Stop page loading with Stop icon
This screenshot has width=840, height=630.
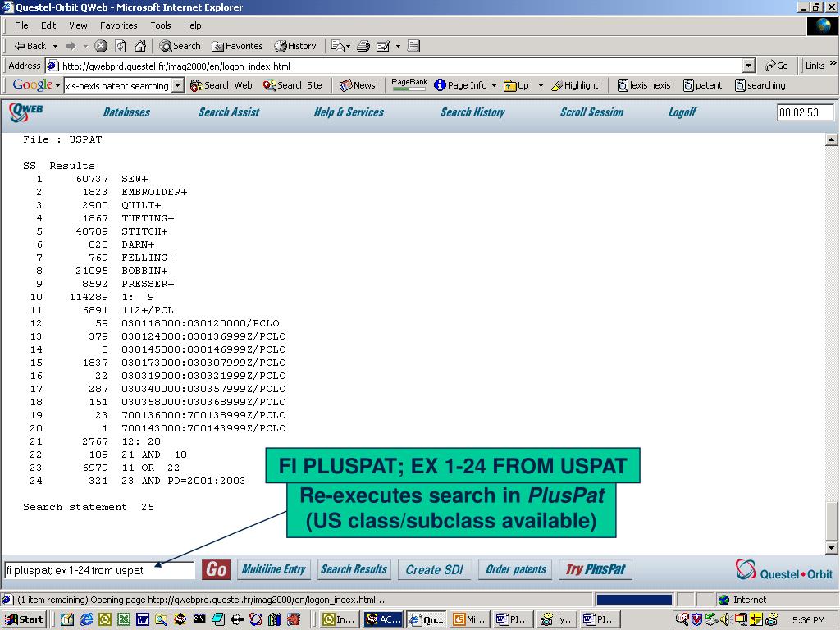click(101, 46)
